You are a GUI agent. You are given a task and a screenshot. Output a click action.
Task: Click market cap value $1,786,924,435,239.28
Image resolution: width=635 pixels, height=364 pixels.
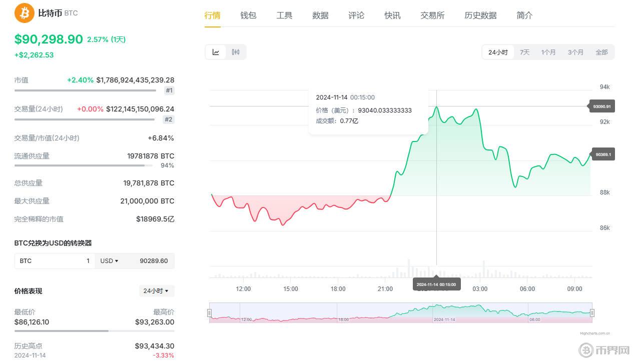(x=135, y=80)
